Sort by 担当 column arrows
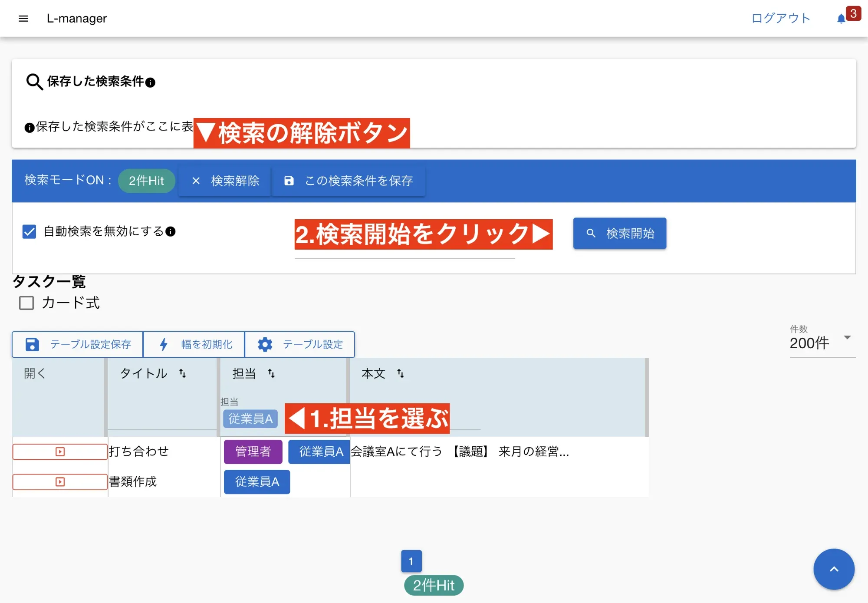This screenshot has height=603, width=868. [271, 373]
